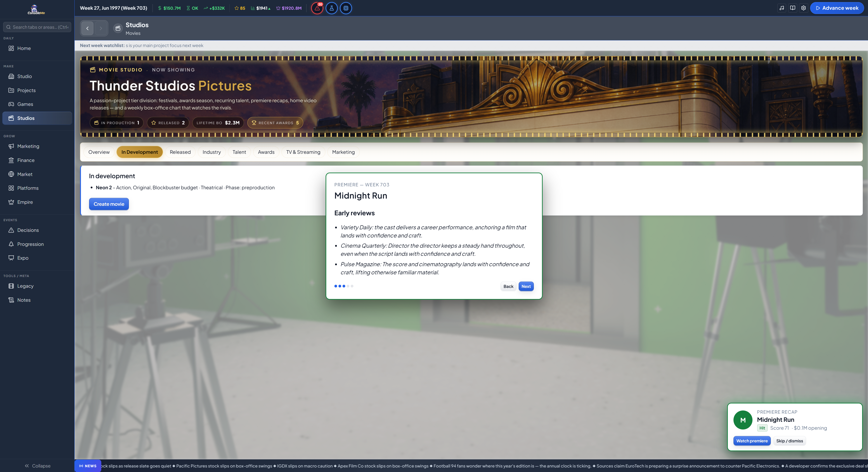868x472 pixels.
Task: Click Skip / dismiss on premiere recap
Action: tap(790, 441)
